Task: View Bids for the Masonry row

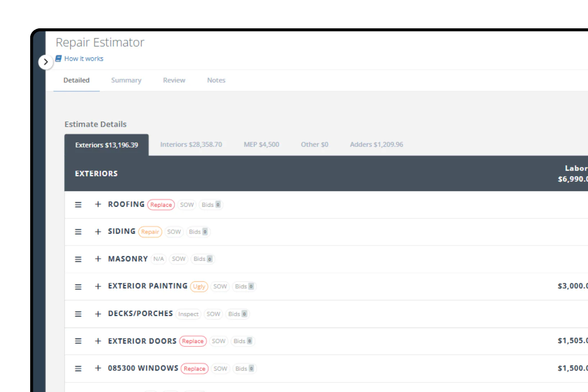Action: (203, 259)
